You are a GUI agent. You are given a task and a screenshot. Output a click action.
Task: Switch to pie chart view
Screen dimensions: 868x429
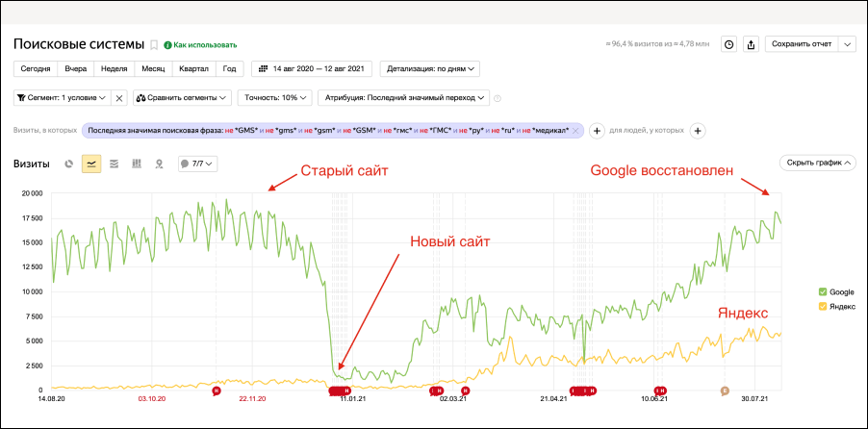69,164
